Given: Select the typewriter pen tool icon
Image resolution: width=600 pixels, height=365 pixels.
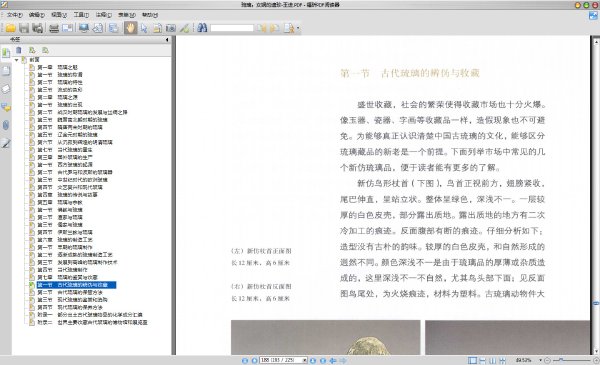Looking at the screenshot, I should click(184, 28).
